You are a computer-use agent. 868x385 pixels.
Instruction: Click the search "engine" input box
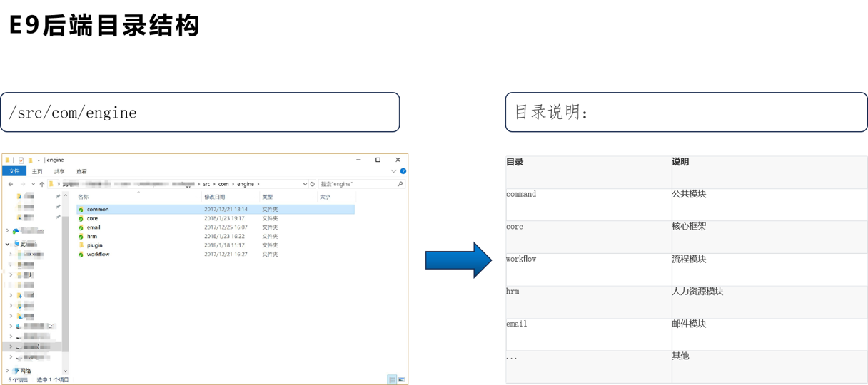point(361,184)
